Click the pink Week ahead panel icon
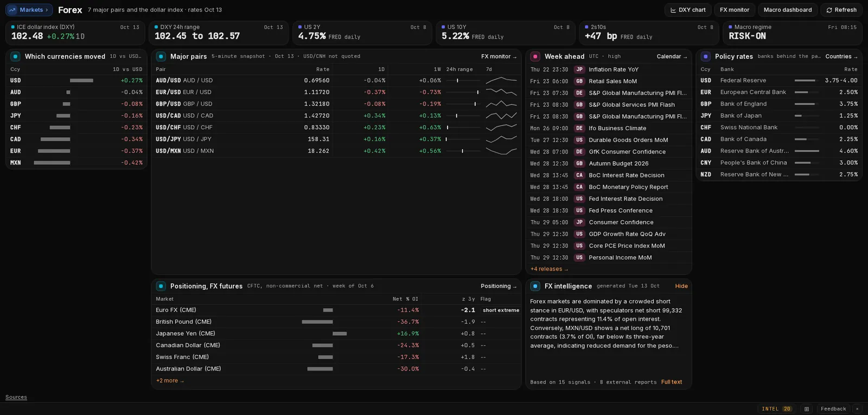 click(535, 56)
